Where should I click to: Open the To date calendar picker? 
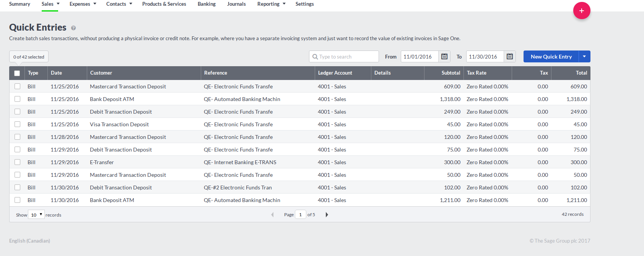(x=510, y=57)
